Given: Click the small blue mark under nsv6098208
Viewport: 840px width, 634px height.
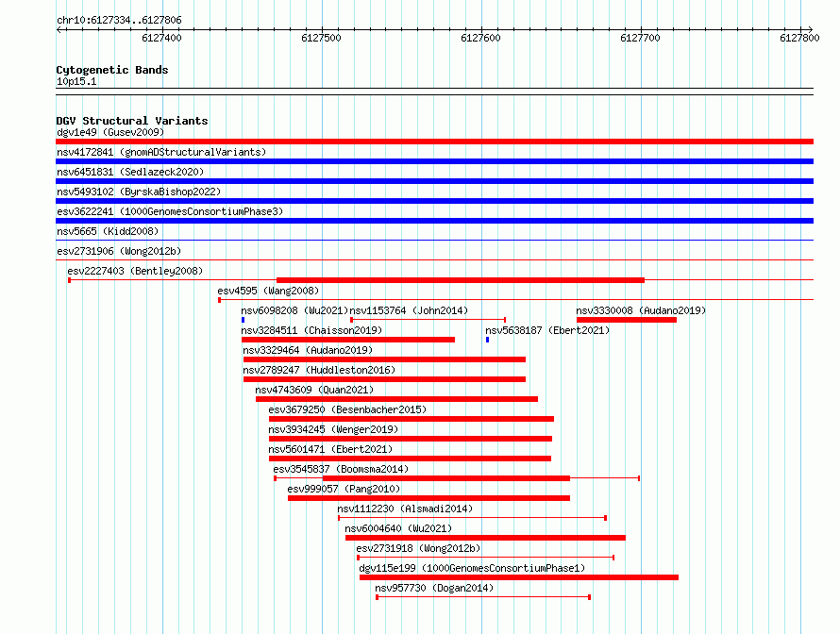Looking at the screenshot, I should [244, 320].
